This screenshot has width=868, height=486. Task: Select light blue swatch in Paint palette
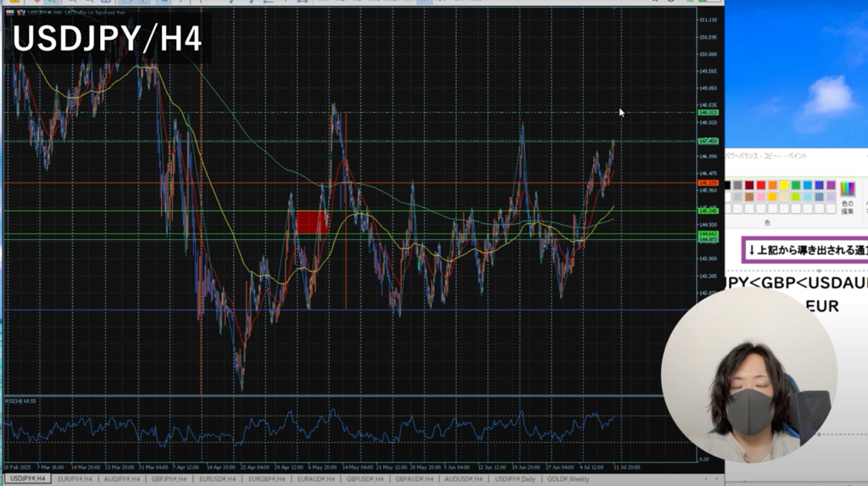tap(808, 185)
